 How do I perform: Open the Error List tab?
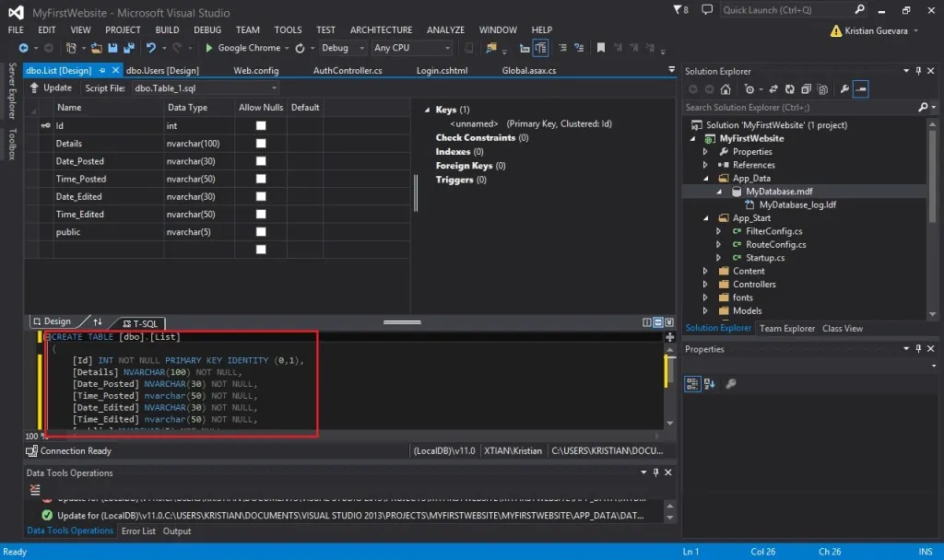(x=138, y=531)
